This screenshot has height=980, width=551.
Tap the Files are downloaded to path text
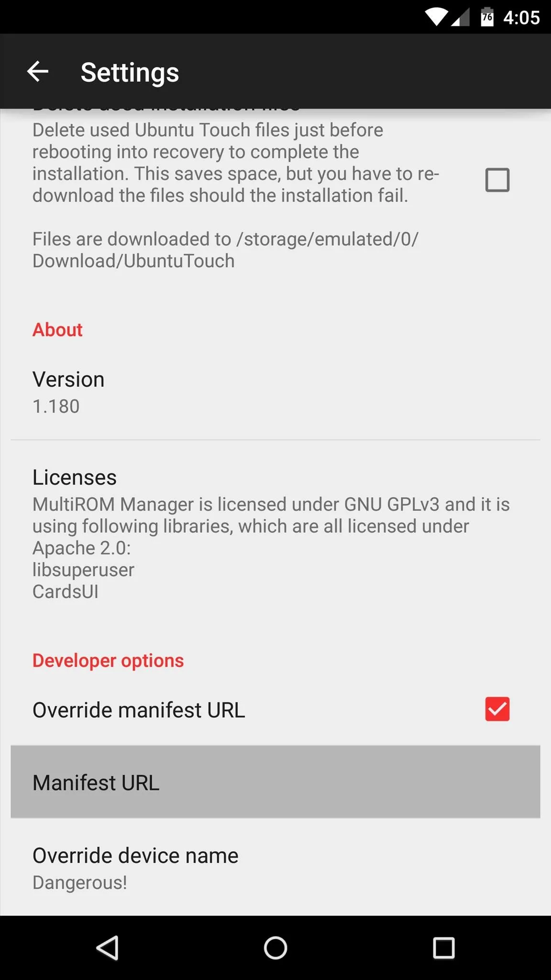[225, 250]
